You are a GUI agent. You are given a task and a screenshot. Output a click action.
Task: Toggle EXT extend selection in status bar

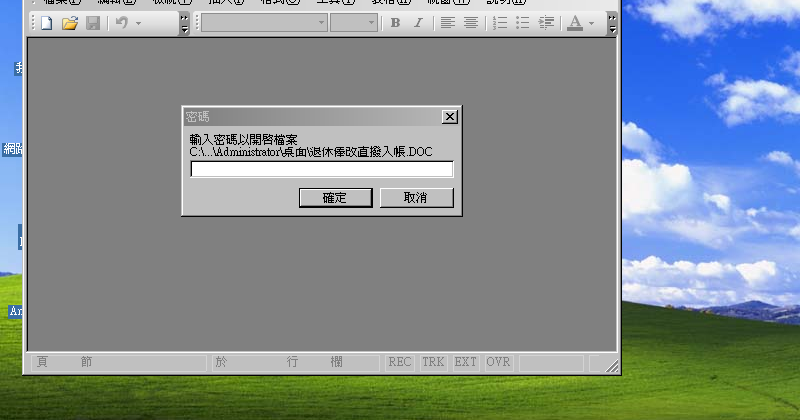coord(465,362)
